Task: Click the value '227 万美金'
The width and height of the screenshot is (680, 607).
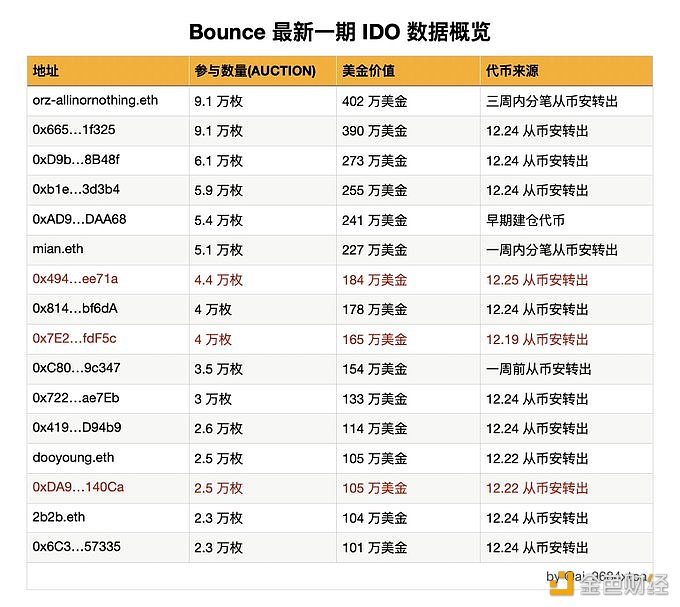Action: point(375,250)
